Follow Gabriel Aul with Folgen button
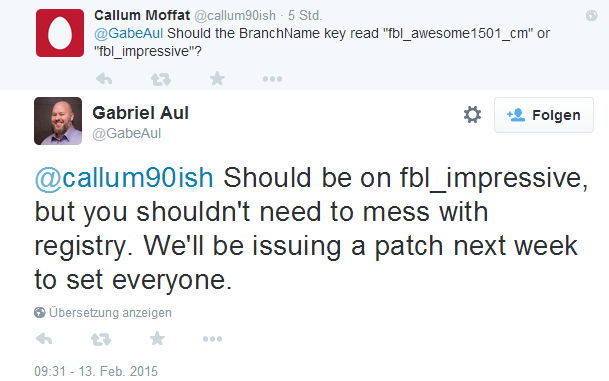 point(544,115)
